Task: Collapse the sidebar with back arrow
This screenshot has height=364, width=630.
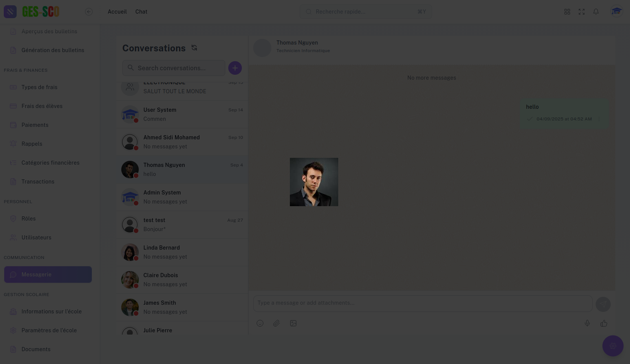Action: (89, 12)
